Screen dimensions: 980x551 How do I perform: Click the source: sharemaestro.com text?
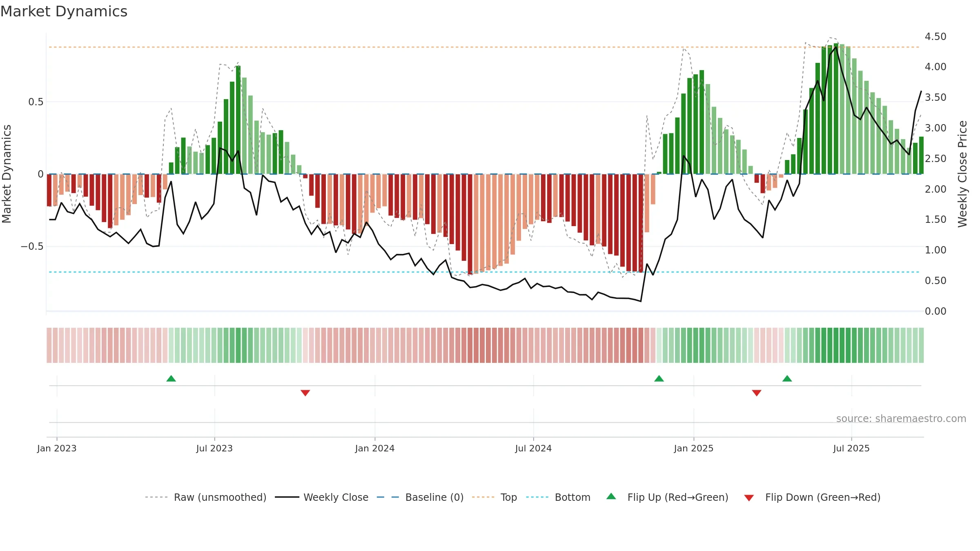coord(901,418)
